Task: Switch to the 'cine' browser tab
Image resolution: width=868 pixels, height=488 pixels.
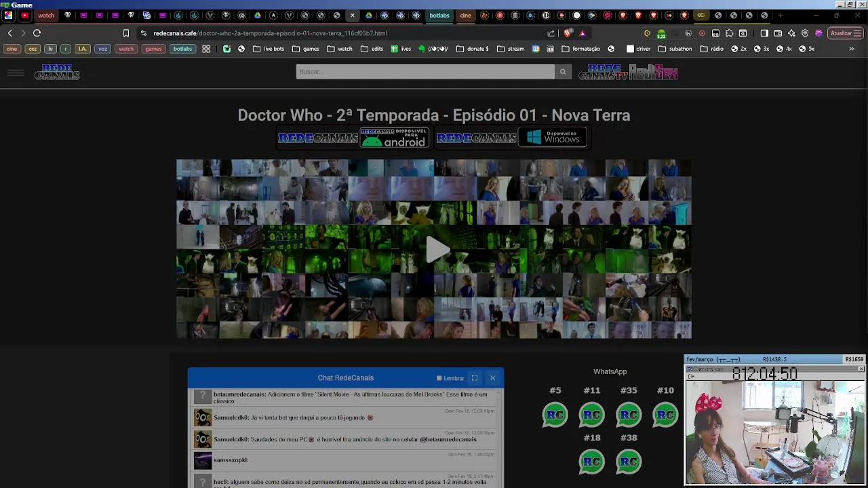Action: tap(465, 15)
